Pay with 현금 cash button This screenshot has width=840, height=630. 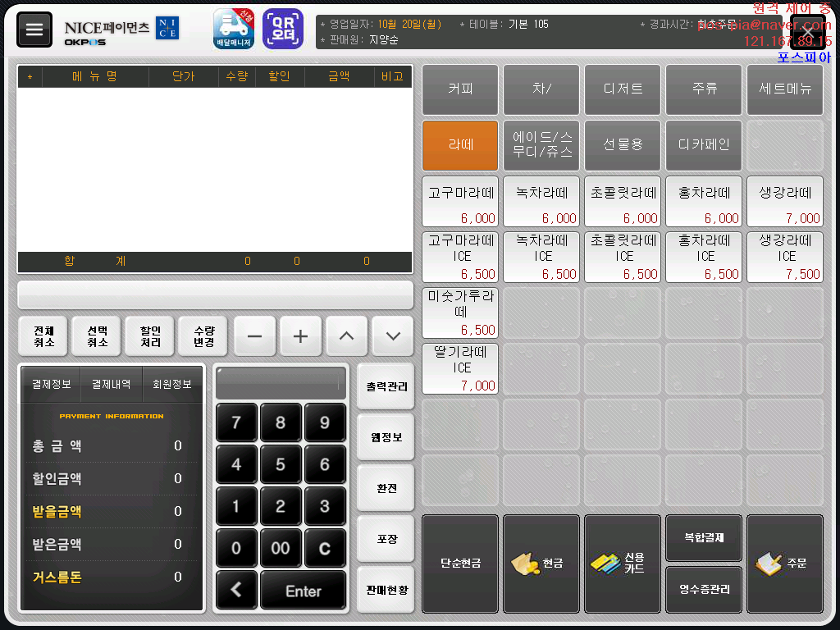click(541, 564)
